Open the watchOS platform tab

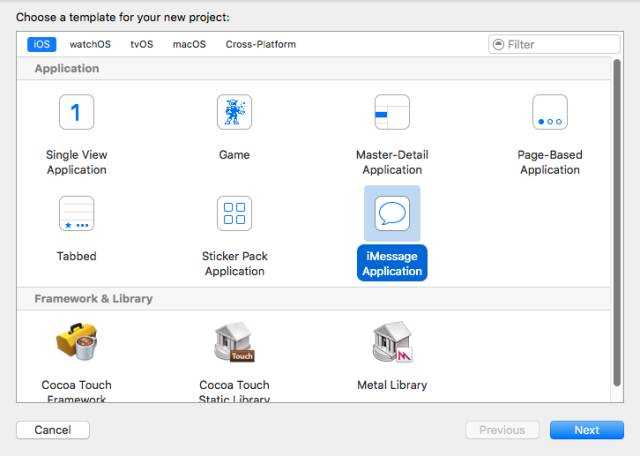pos(90,44)
